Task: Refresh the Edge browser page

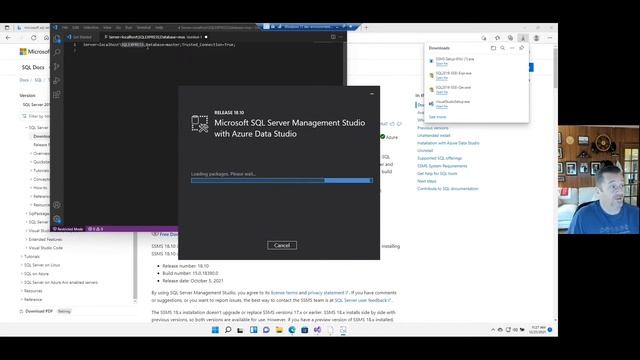Action: pos(34,38)
